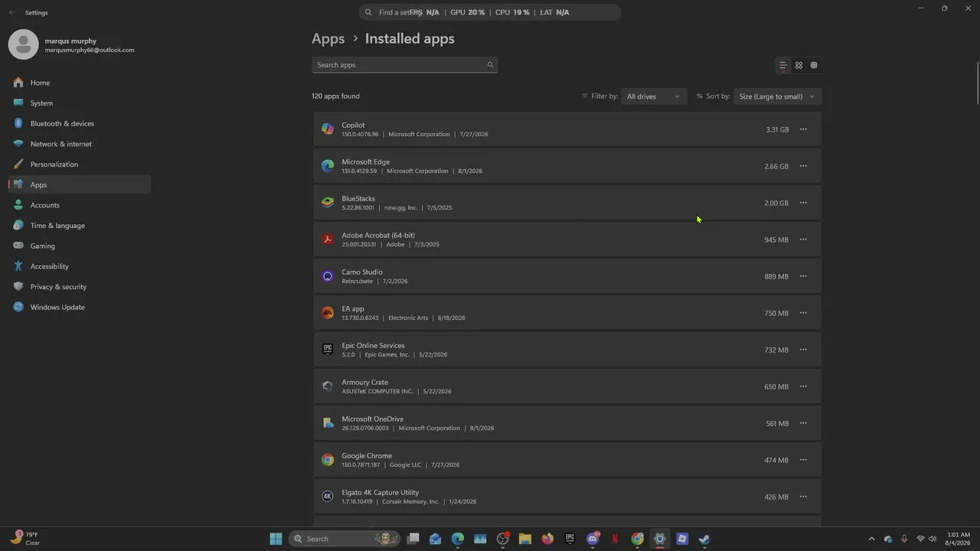Click the Find a setting search box
The image size is (980, 551).
tap(490, 12)
